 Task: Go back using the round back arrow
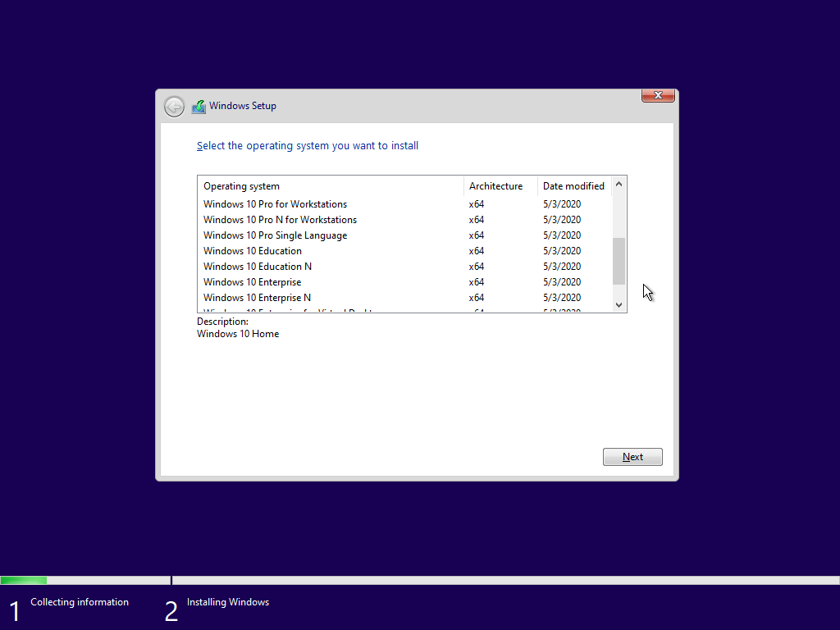coord(174,107)
